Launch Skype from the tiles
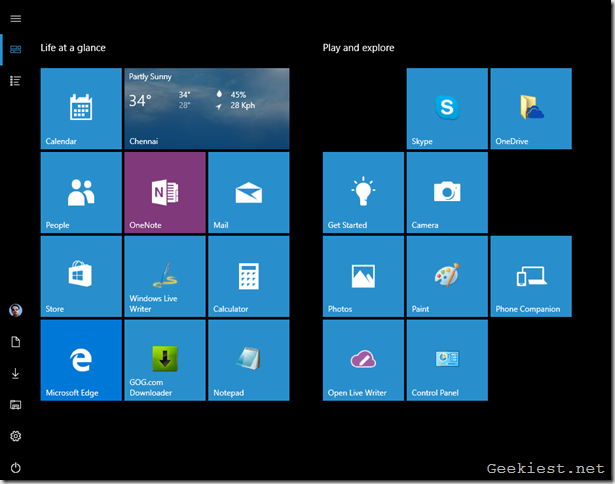Image resolution: width=615 pixels, height=484 pixels. pos(447,108)
